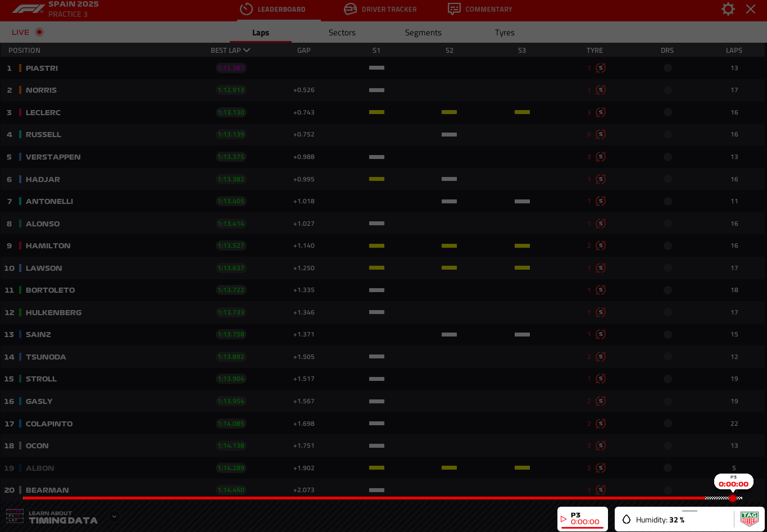Open the Commentary view
The width and height of the screenshot is (767, 532).
[480, 10]
